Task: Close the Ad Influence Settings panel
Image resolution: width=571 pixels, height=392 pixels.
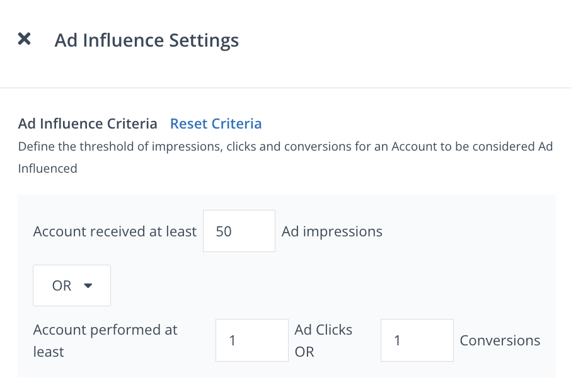Action: coord(24,39)
